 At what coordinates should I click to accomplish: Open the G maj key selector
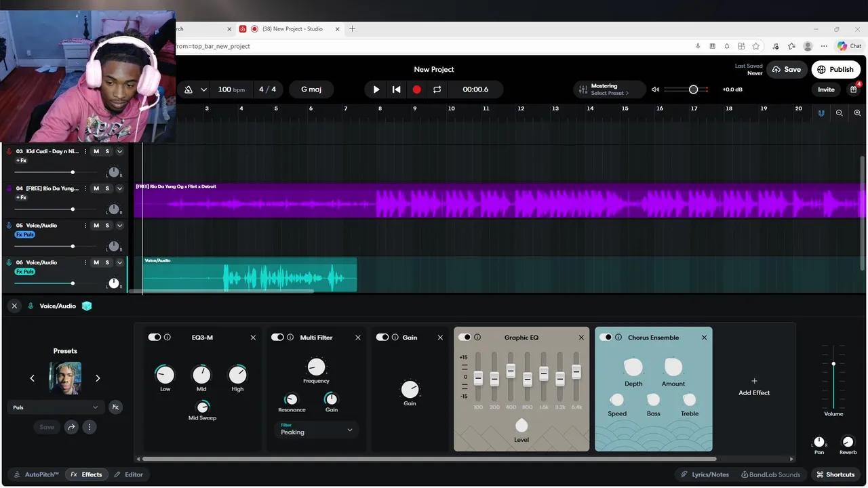pos(311,89)
